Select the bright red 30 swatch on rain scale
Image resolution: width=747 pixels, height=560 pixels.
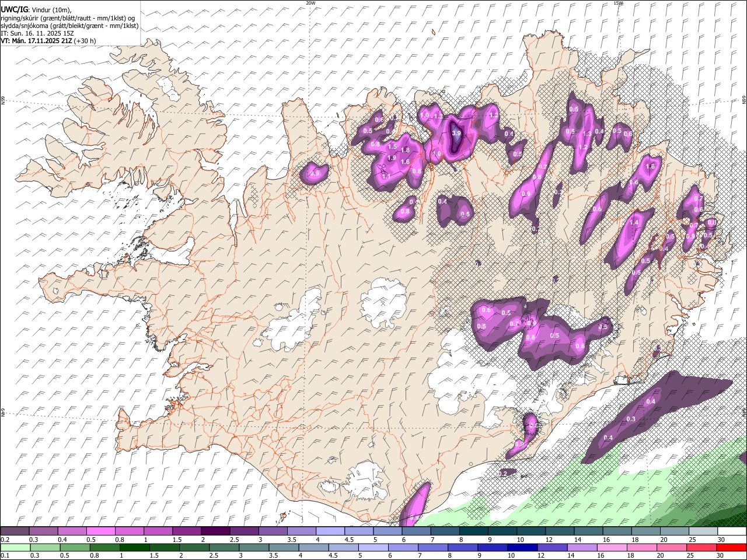pos(732,548)
